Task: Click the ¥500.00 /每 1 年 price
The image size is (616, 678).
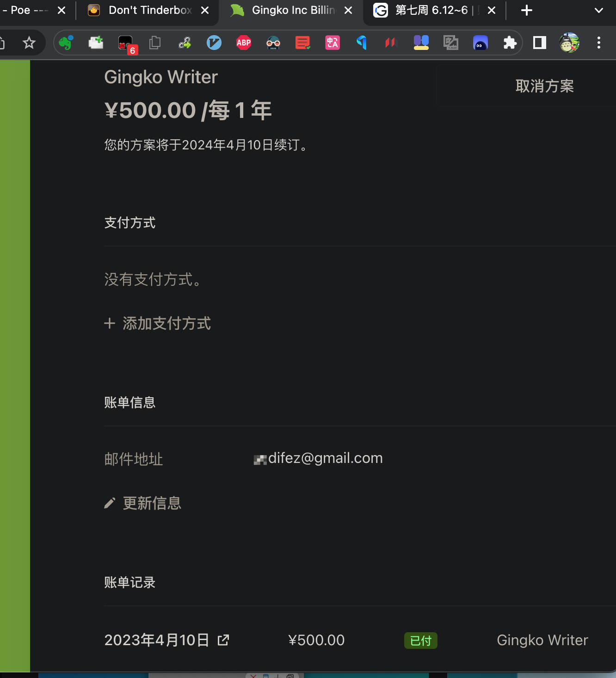Action: pyautogui.click(x=188, y=111)
